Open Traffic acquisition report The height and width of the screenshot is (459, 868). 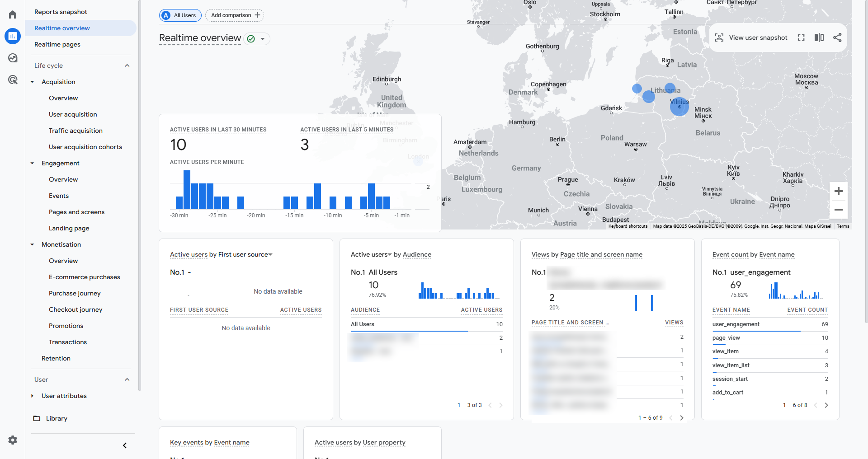click(75, 131)
